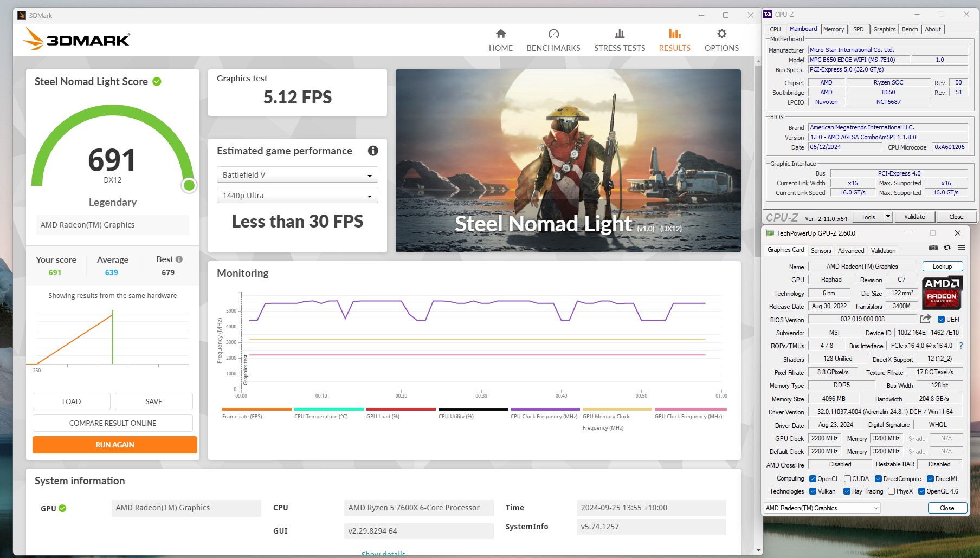The width and height of the screenshot is (980, 558).
Task: Toggle the OpenGL 4.6 checkbox
Action: pos(921,491)
